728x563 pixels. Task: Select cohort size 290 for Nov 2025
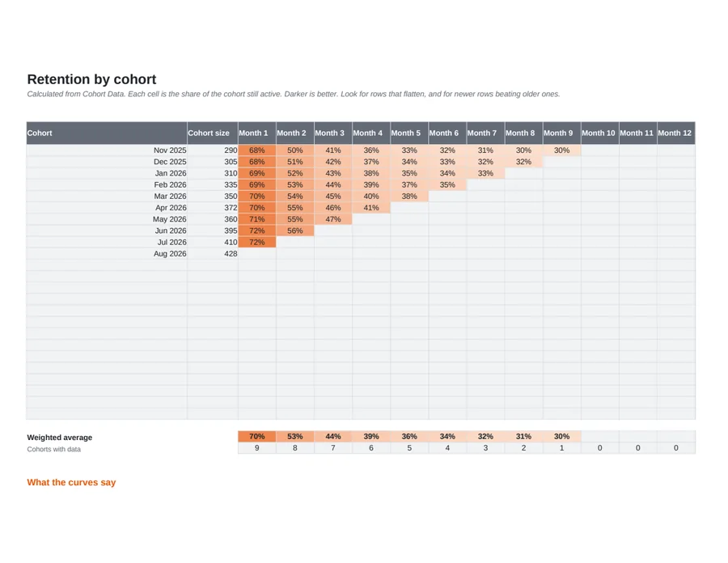coord(213,150)
